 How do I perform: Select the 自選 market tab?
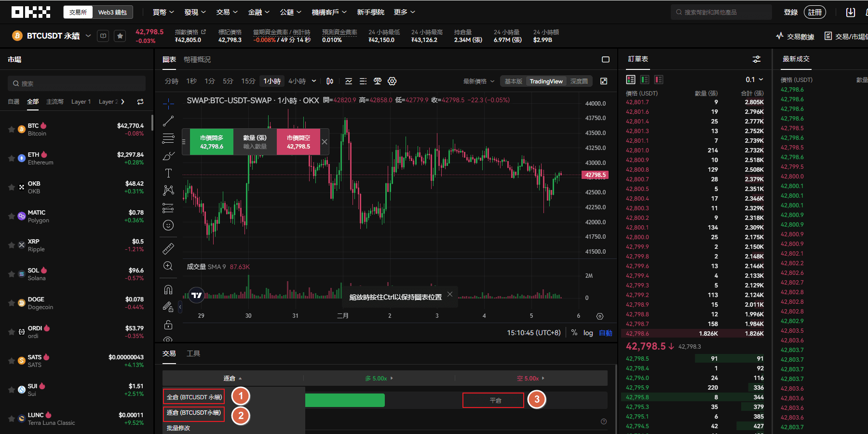pos(14,102)
